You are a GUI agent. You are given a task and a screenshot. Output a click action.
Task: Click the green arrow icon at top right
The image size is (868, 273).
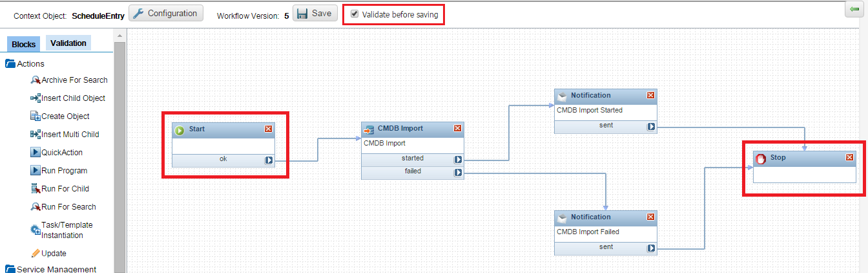click(x=854, y=10)
